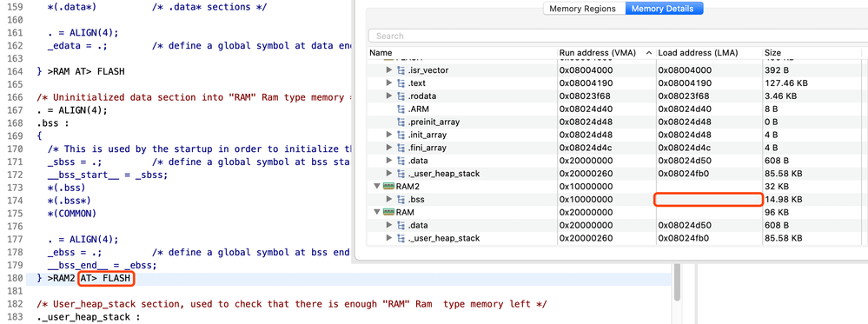Image resolution: width=868 pixels, height=324 pixels.
Task: Click the editor's vertical scrollbar thumb
Action: pyautogui.click(x=677, y=282)
